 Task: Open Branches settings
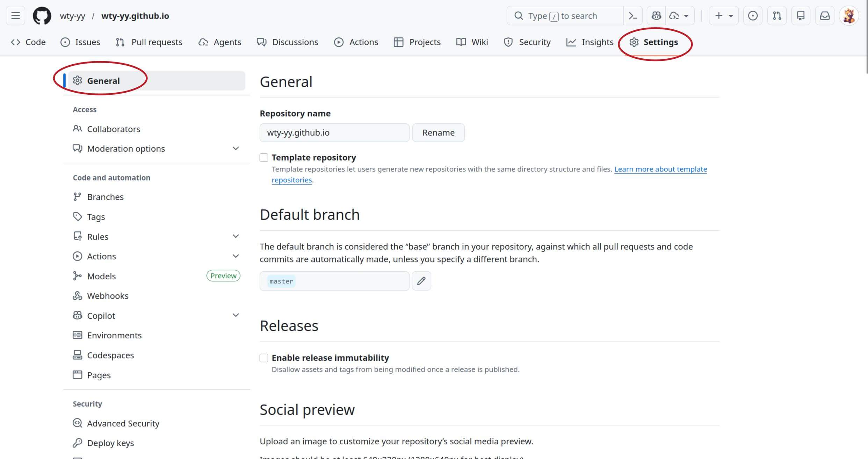pyautogui.click(x=157, y=197)
